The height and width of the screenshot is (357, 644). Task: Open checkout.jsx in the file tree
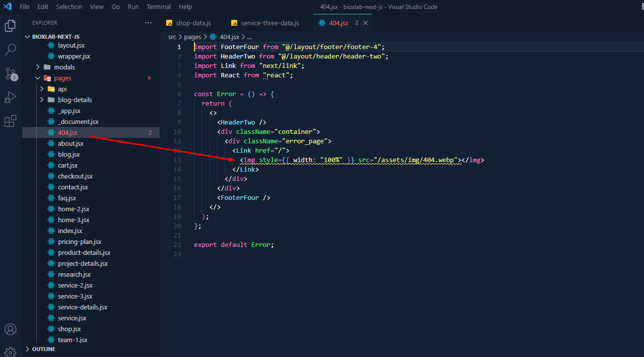[x=75, y=176]
